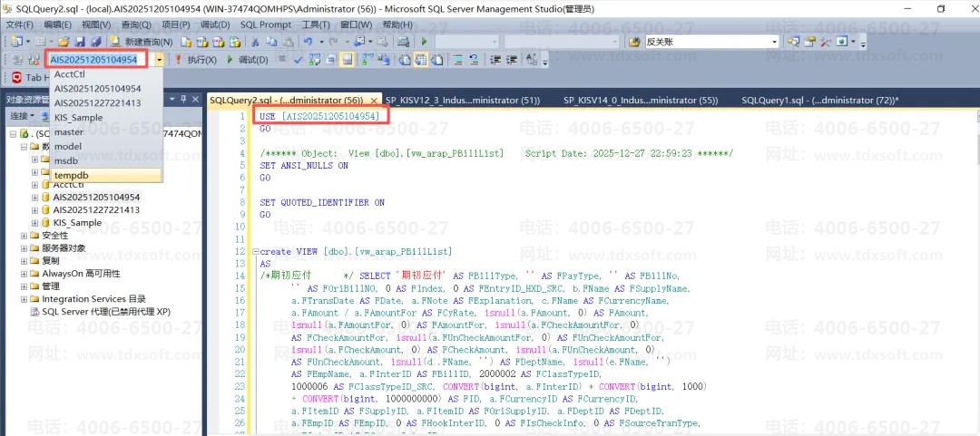Click the 执行(X) execute button
This screenshot has width=980, height=436.
coord(195,59)
